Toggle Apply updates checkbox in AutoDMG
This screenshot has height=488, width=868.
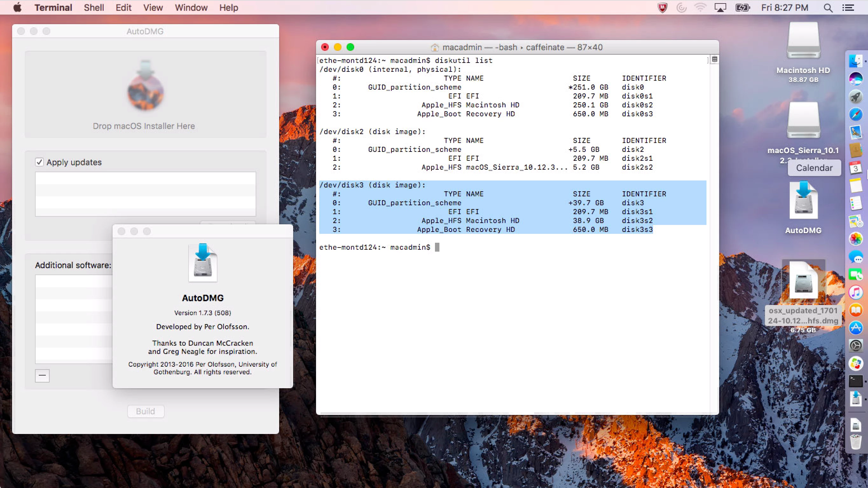(x=39, y=162)
